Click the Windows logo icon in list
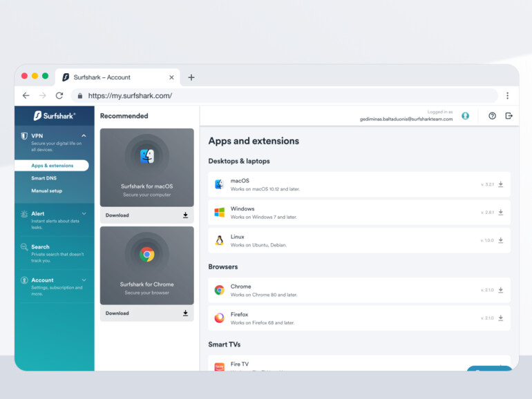 coord(220,212)
